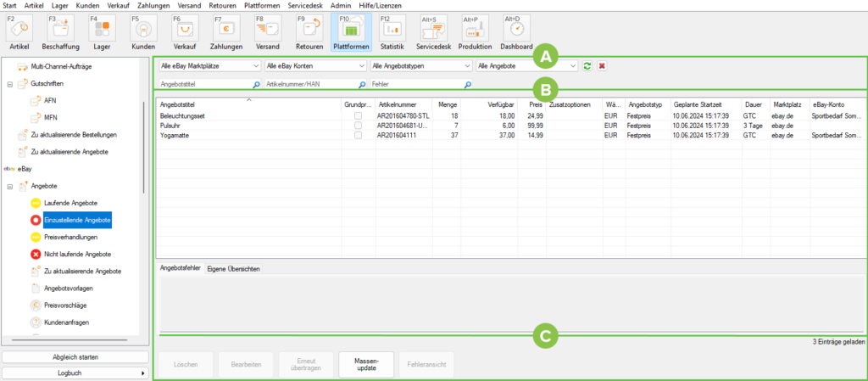
Task: Open the Statistik toolbar icon
Action: [x=392, y=31]
